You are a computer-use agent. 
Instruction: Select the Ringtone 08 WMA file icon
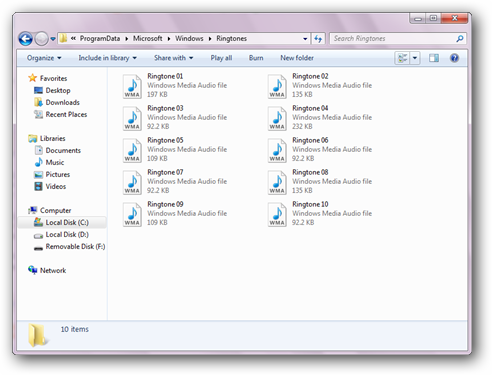pos(277,182)
